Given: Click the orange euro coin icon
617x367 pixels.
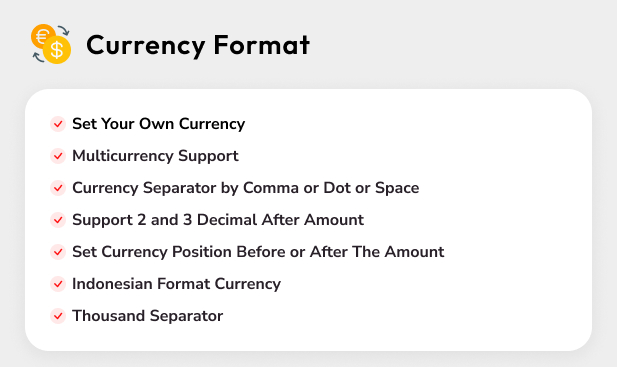Looking at the screenshot, I should pyautogui.click(x=41, y=36).
